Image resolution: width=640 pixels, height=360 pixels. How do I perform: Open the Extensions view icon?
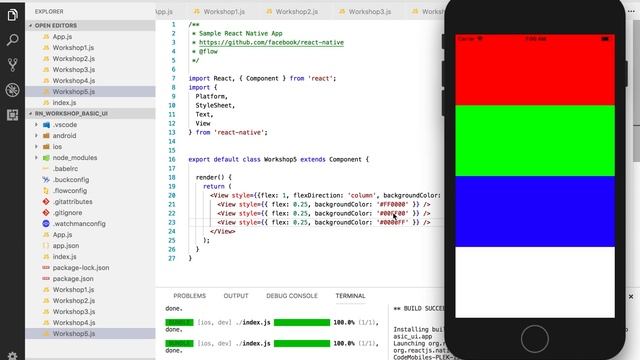(12, 115)
